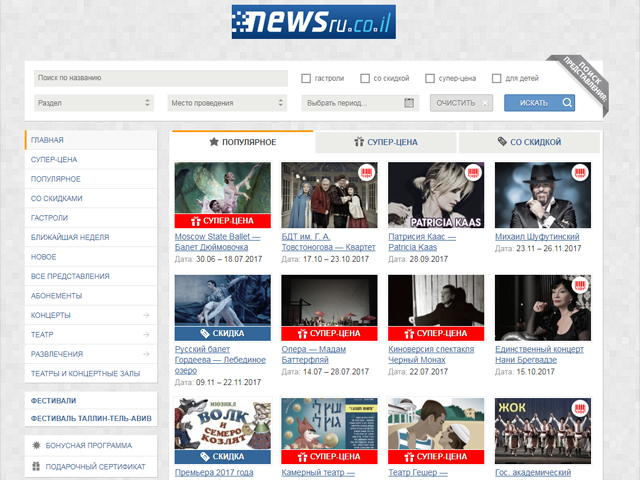Click the ticket badge on Шуфутинский image
This screenshot has width=640, height=480.
(x=580, y=172)
